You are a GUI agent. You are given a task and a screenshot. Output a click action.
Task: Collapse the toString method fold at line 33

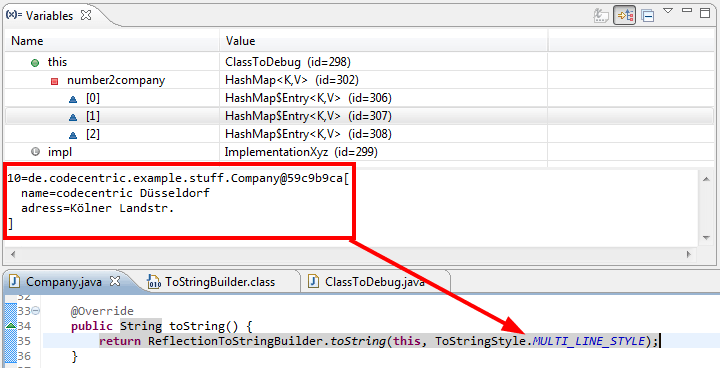[x=35, y=311]
